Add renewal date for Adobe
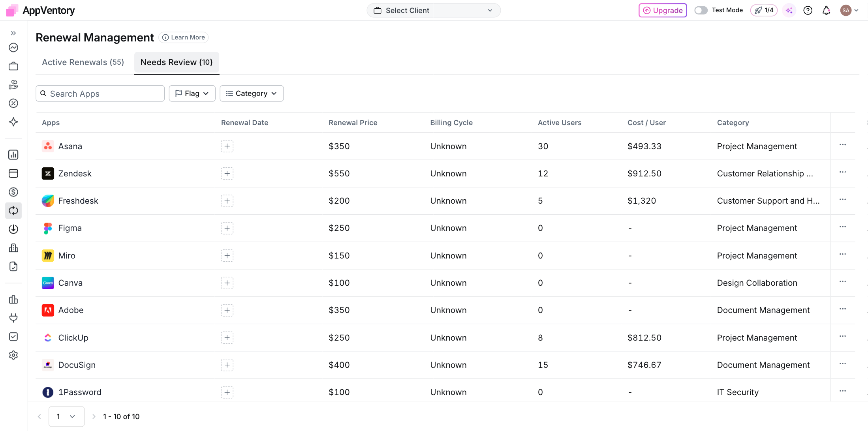The height and width of the screenshot is (431, 868). (x=227, y=310)
